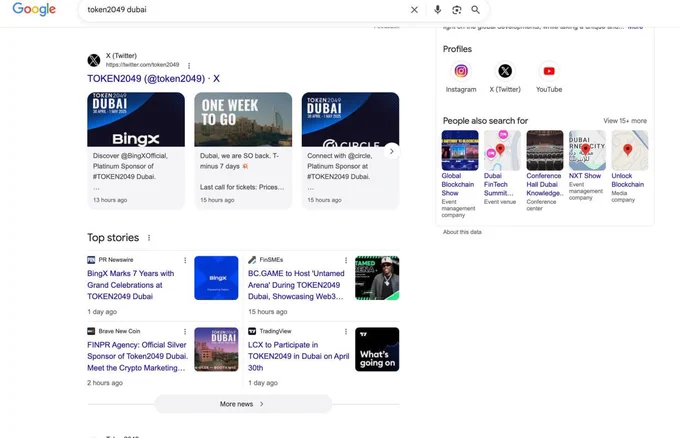This screenshot has height=438, width=680.
Task: Open Dubai FinTech Summit suggestion
Action: (x=502, y=167)
